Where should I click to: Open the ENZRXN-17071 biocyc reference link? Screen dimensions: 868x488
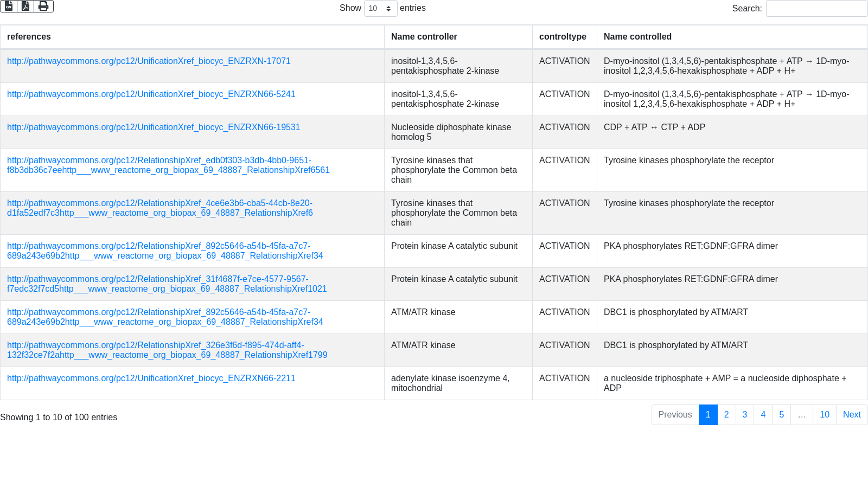pos(149,61)
